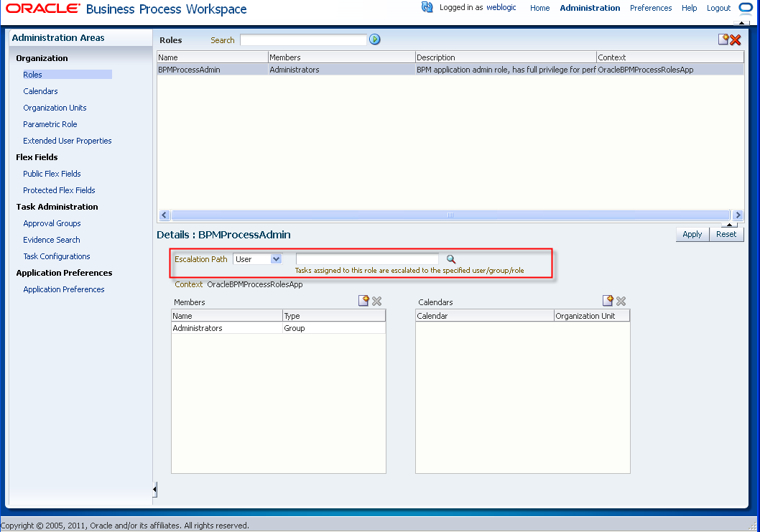This screenshot has width=760, height=532.
Task: Click the roles table horizontal scrollbar
Action: click(x=450, y=215)
